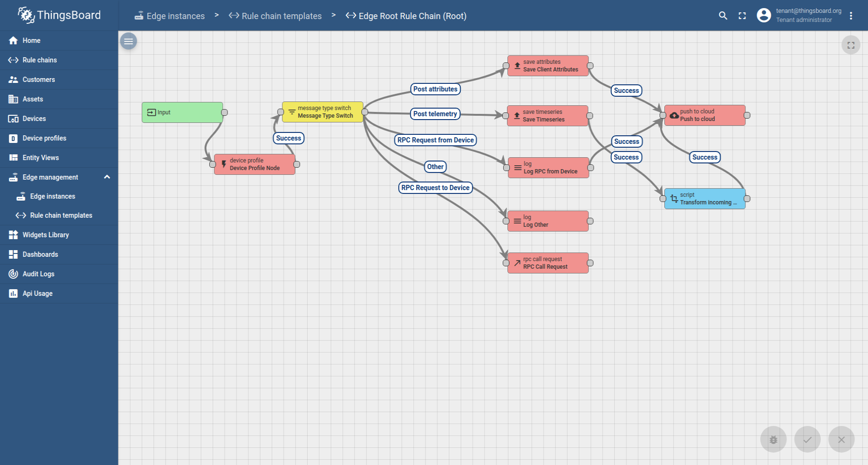Click the Customers sidebar icon

point(13,80)
